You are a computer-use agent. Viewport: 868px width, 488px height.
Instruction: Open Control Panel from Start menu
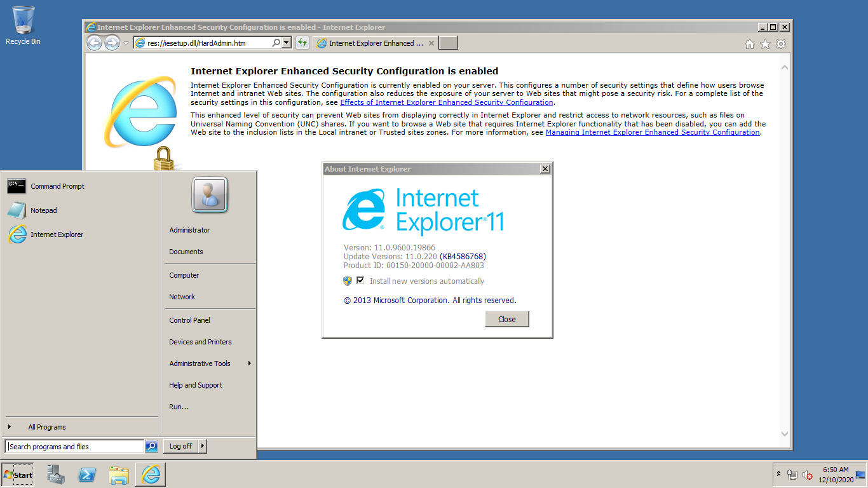(x=209, y=320)
